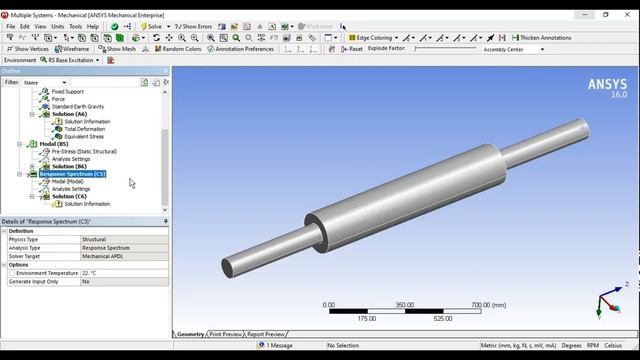Viewport: 640px width, 360px height.
Task: Click the green checkmark icon beside Help
Action: coord(115,27)
